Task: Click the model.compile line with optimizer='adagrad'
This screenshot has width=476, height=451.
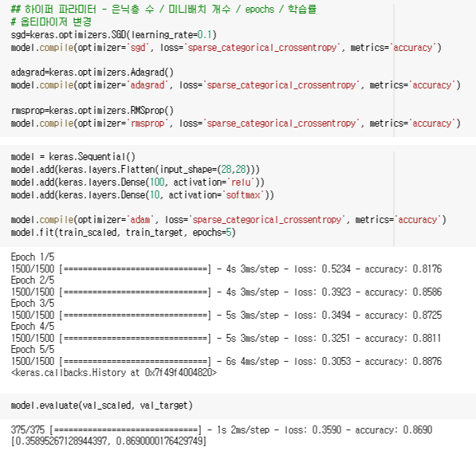Action: click(x=236, y=85)
